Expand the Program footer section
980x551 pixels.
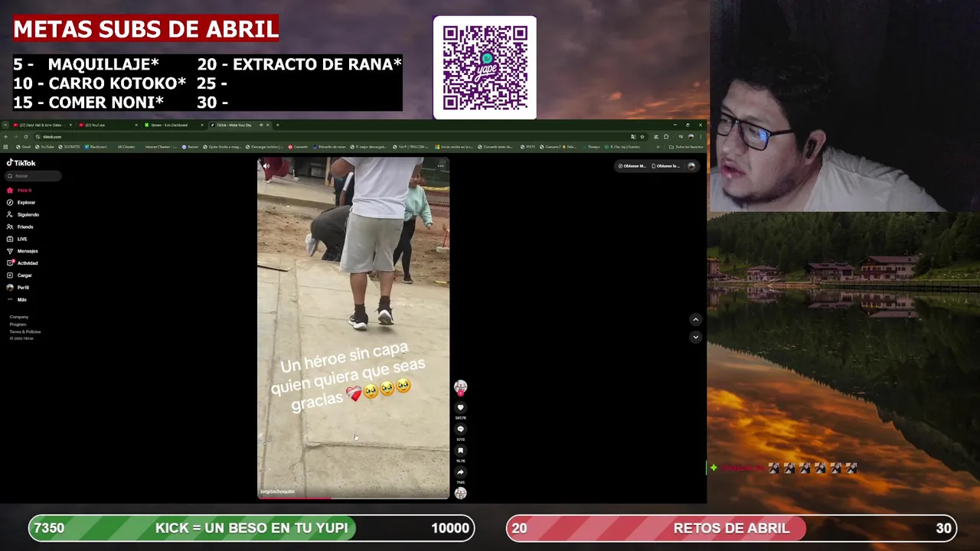(x=18, y=324)
